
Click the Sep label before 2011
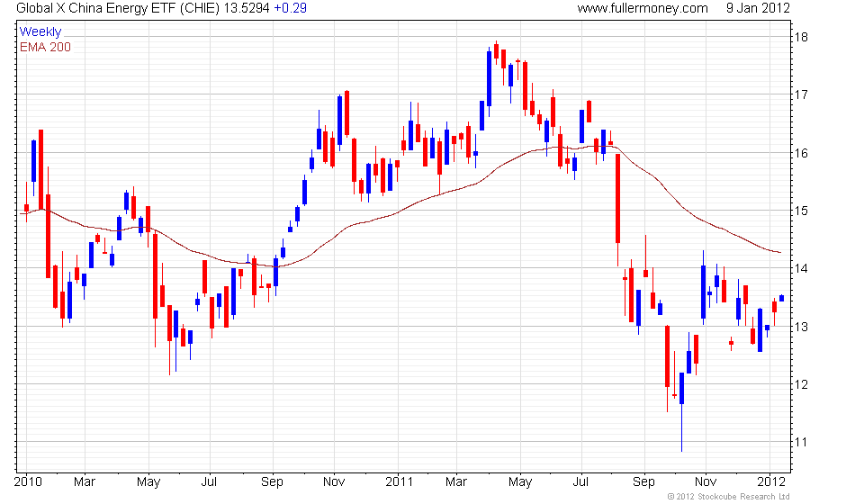click(272, 482)
